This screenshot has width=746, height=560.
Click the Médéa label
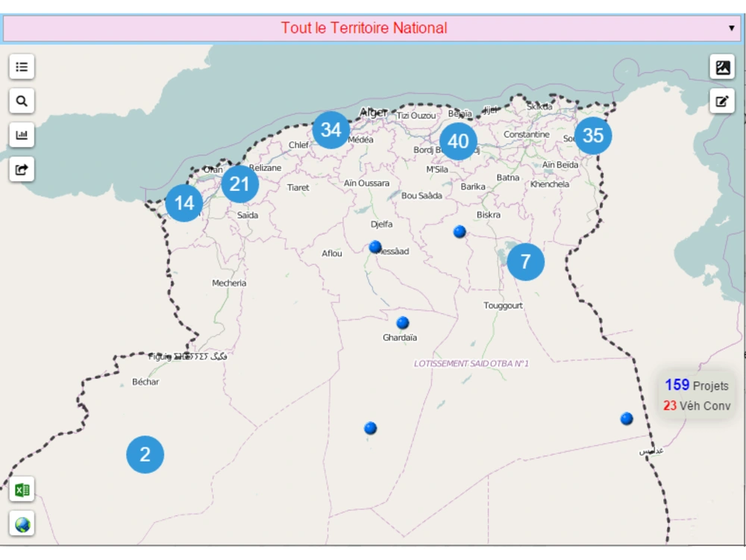pyautogui.click(x=362, y=139)
